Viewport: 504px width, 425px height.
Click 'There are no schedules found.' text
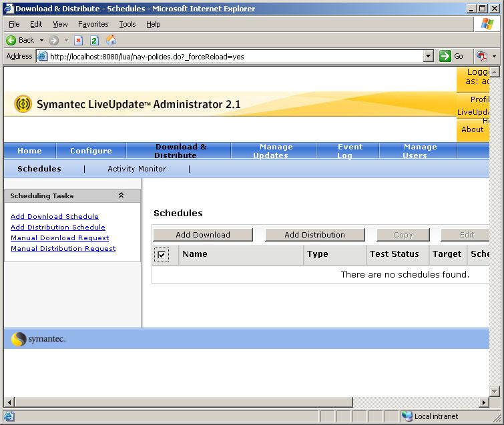pyautogui.click(x=405, y=274)
